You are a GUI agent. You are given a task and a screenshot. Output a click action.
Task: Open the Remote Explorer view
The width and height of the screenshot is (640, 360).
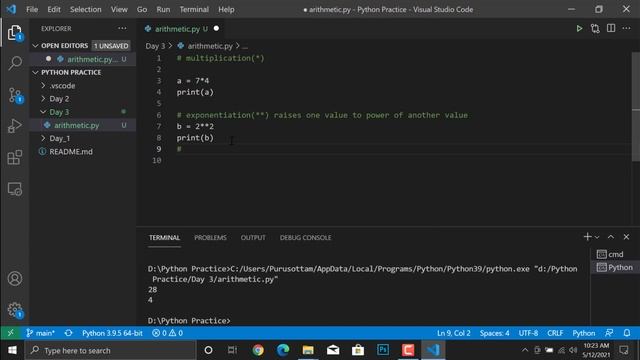tap(15, 189)
